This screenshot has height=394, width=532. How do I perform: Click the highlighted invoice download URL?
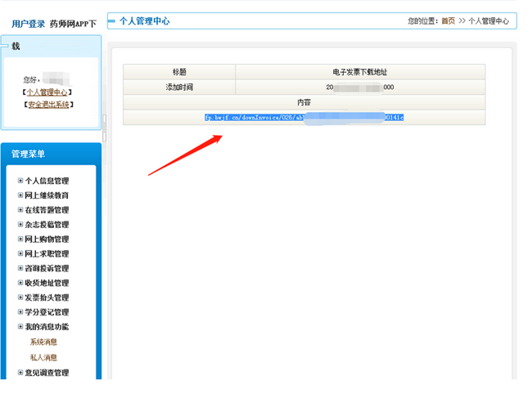[304, 118]
